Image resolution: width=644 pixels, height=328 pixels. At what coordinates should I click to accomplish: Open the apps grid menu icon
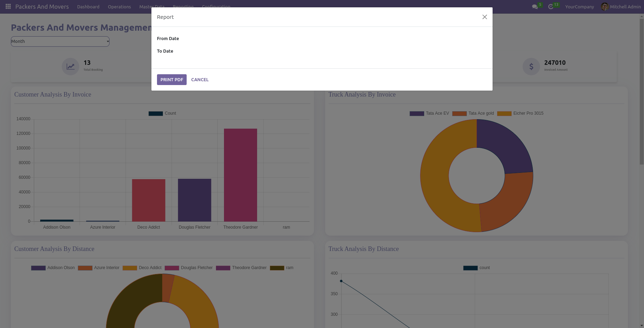(x=8, y=7)
